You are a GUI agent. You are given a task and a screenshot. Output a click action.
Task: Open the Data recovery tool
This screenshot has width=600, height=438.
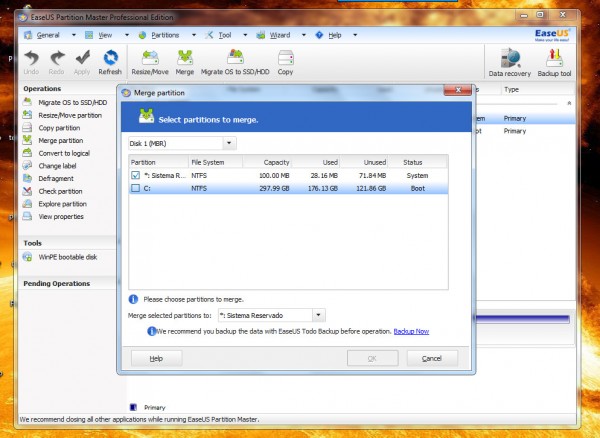510,62
